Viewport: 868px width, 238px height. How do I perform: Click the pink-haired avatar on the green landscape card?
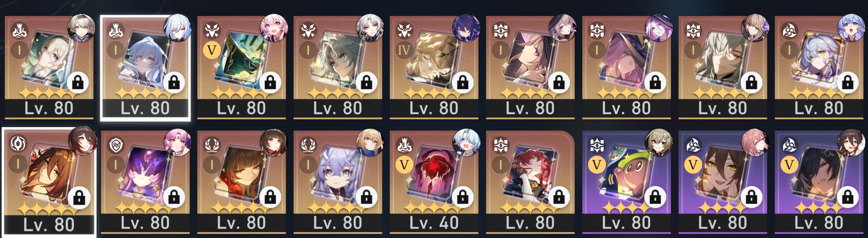point(274,28)
